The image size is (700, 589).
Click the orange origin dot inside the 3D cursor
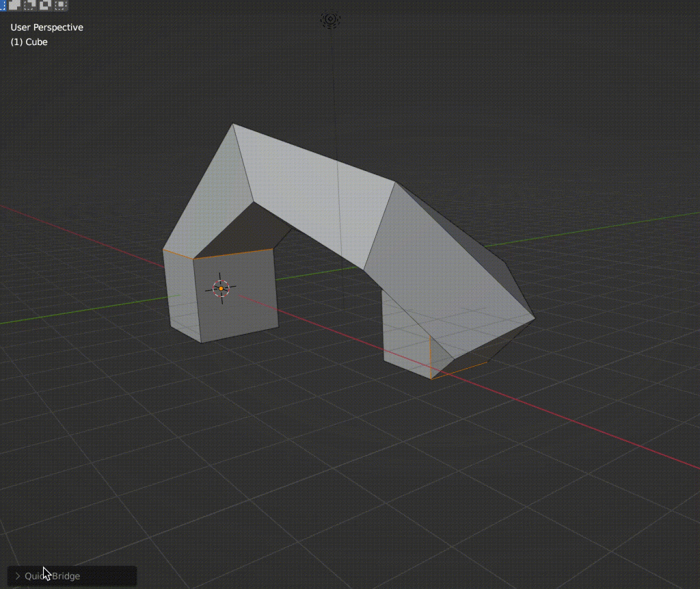[x=220, y=288]
